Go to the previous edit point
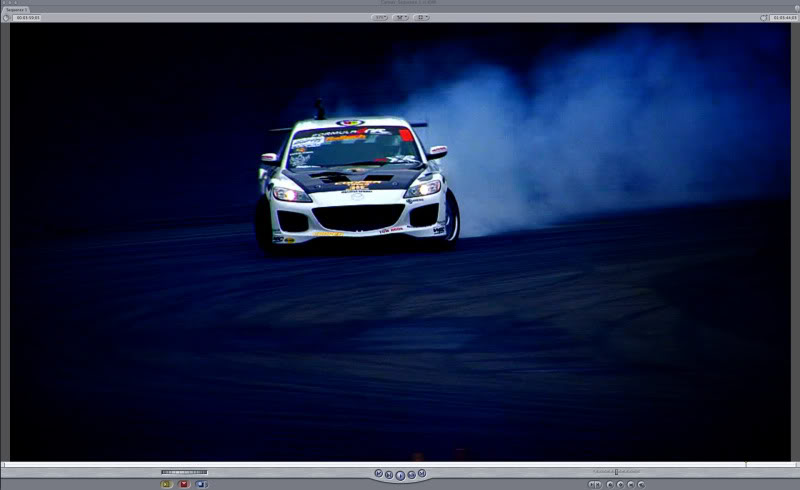 click(x=379, y=474)
